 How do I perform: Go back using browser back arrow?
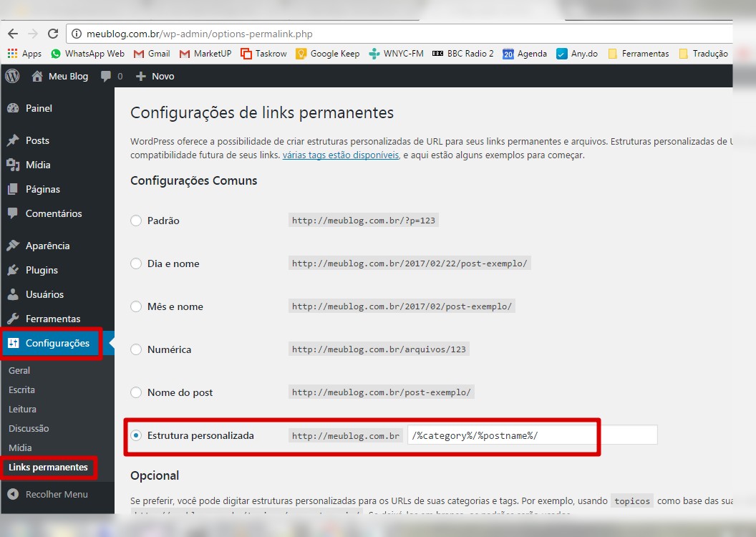point(13,34)
